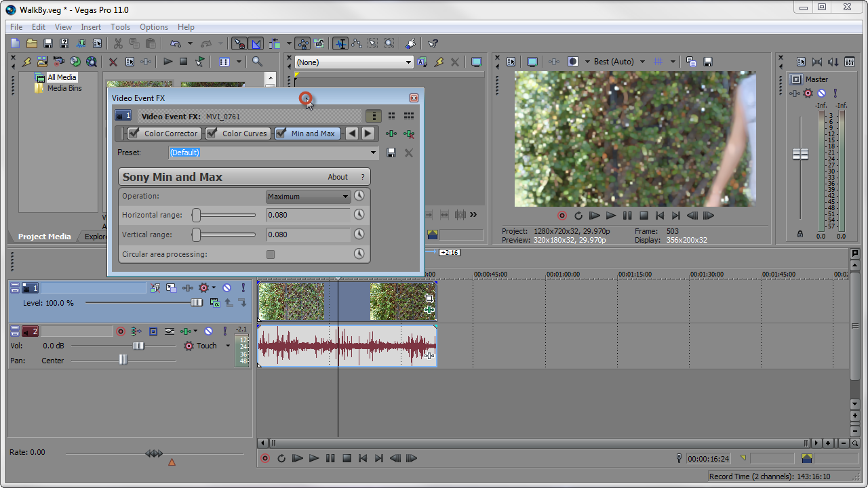
Task: Click the New project icon in main toolbar
Action: pyautogui.click(x=16, y=43)
